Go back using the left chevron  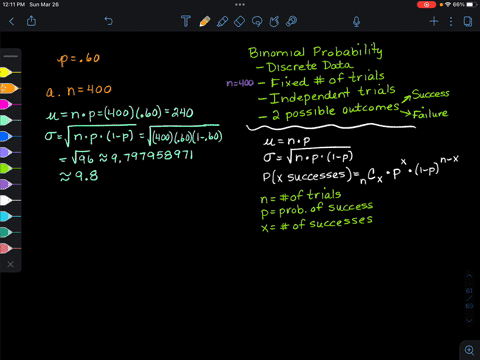click(x=12, y=21)
